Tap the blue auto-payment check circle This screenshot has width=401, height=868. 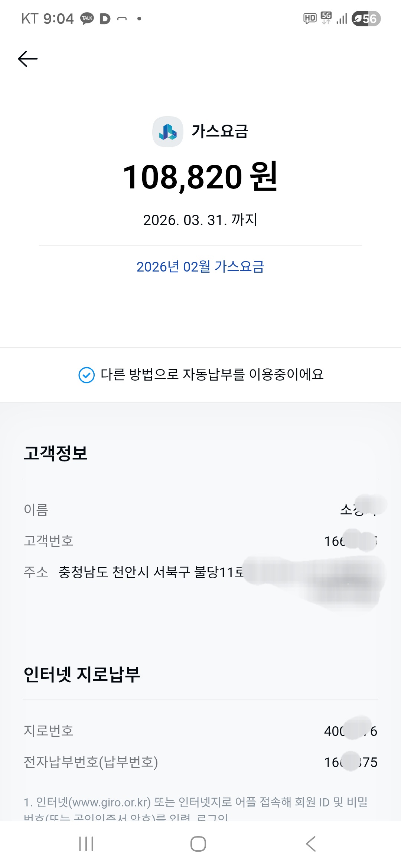tap(87, 375)
